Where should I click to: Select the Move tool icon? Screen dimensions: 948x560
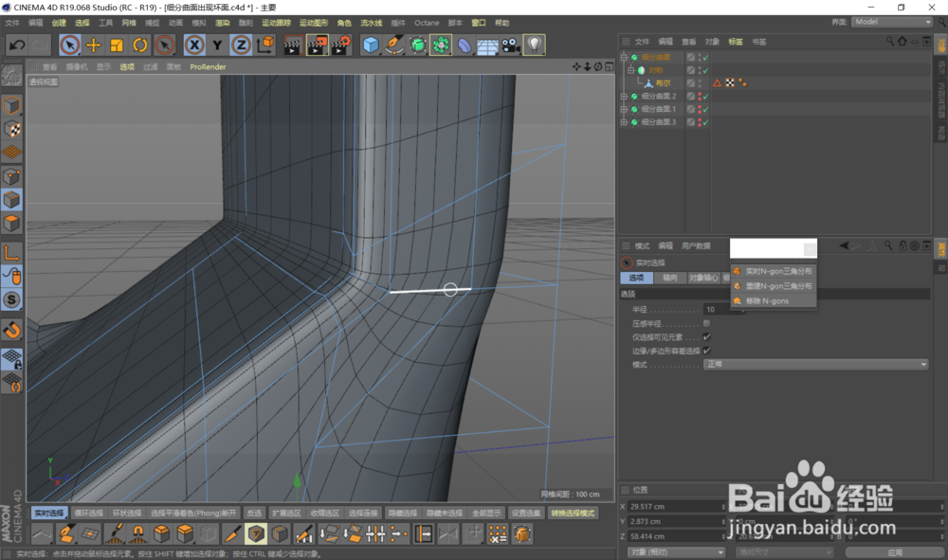tap(93, 45)
